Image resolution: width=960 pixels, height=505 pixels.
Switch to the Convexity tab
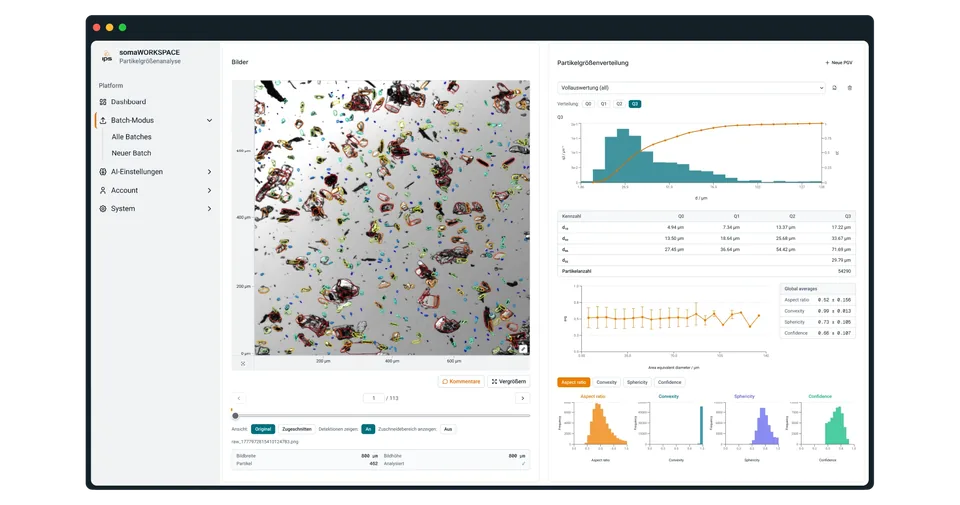(x=606, y=382)
